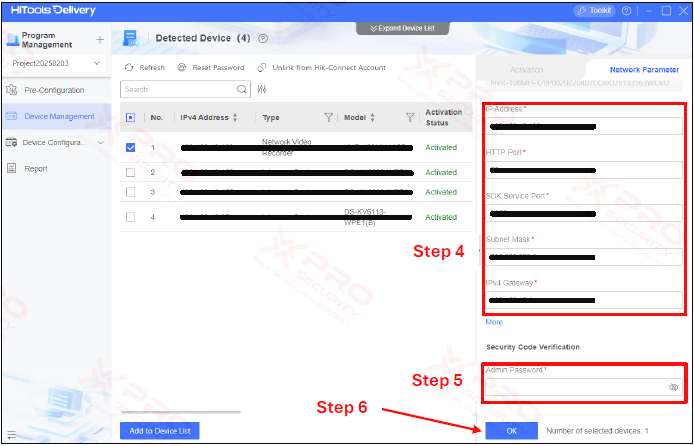
Task: Click Reset Password
Action: (211, 68)
